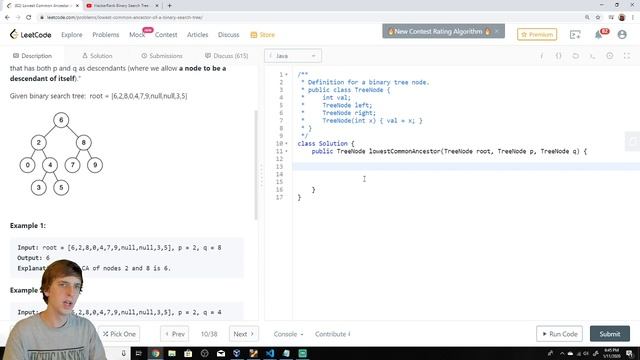
Task: Place cursor on empty editor line 13
Action: 466,167
